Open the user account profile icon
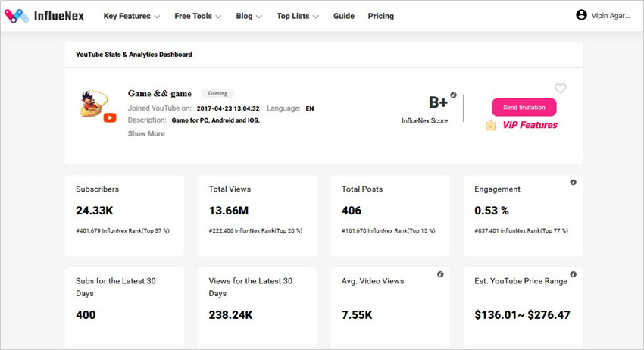 [x=581, y=15]
